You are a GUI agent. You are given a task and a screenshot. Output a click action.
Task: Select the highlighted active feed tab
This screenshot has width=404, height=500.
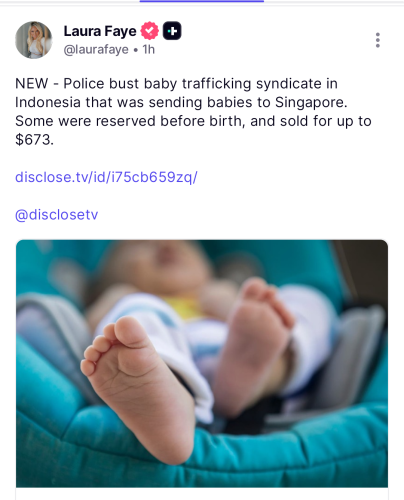(x=202, y=1)
